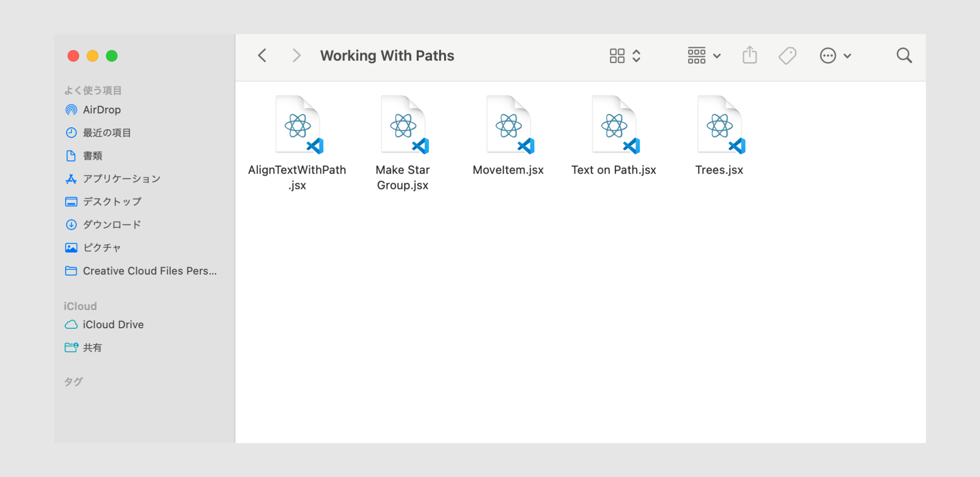This screenshot has height=477, width=980.
Task: Open ダウンロード folder in sidebar
Action: coord(112,224)
